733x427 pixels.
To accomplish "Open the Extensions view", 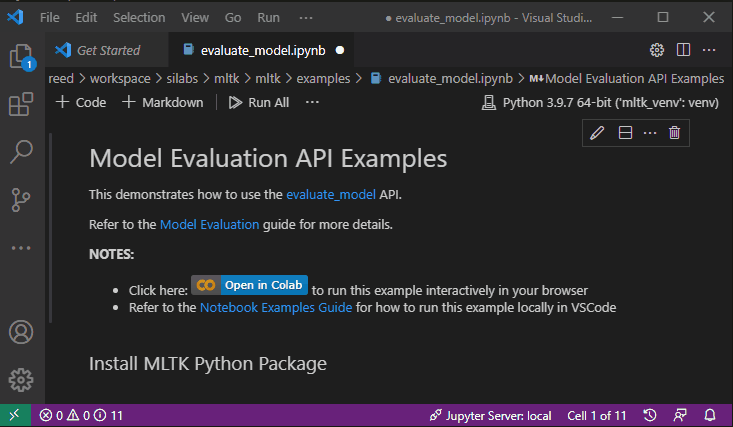I will tap(21, 104).
